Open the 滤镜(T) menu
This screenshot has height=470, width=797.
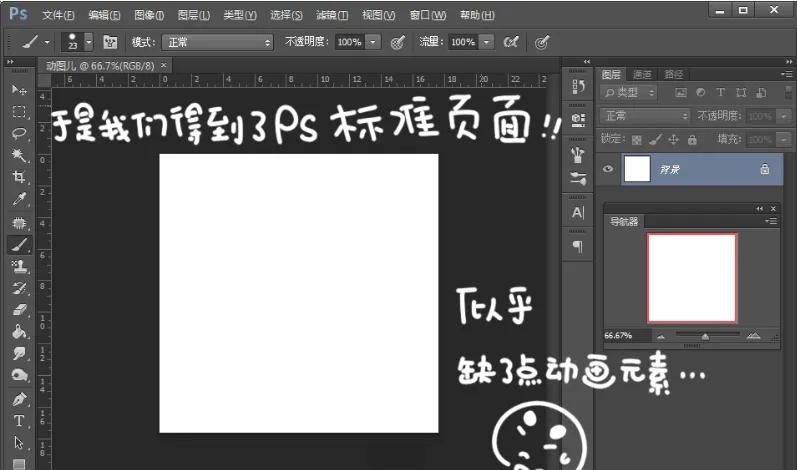point(332,15)
